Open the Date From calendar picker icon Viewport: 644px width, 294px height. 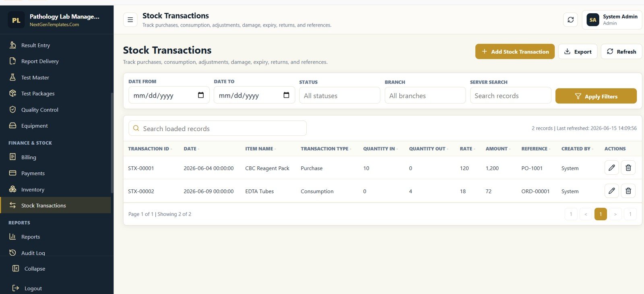coord(201,95)
